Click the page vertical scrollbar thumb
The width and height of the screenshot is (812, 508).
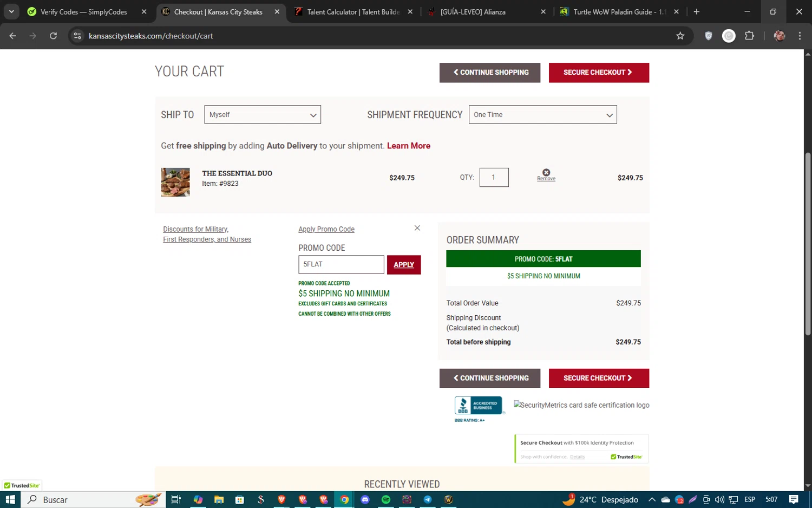click(x=808, y=244)
